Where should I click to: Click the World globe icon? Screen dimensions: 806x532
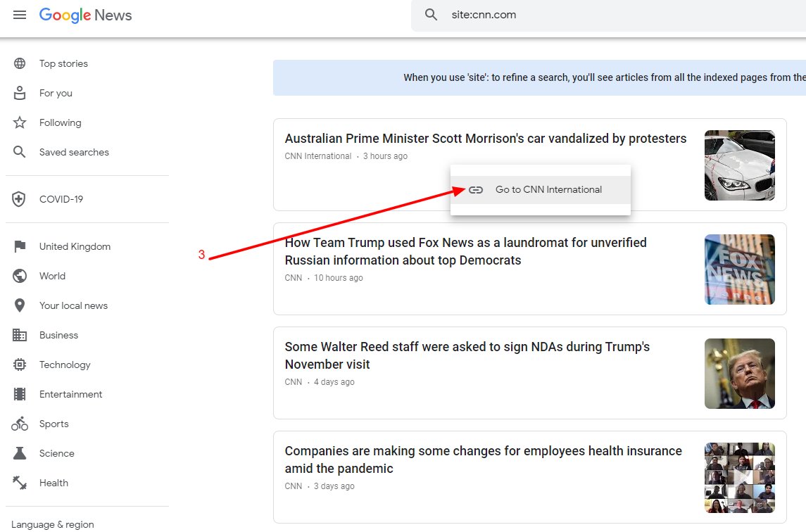click(20, 276)
